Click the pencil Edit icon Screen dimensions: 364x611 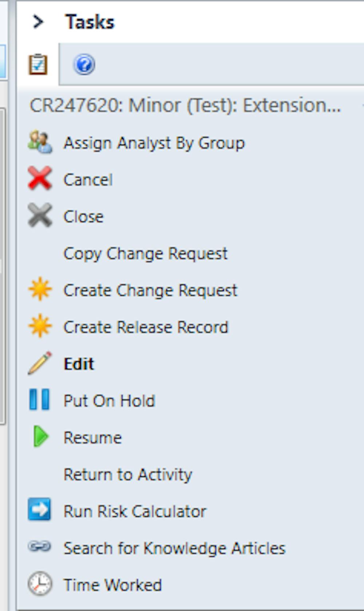coord(40,363)
